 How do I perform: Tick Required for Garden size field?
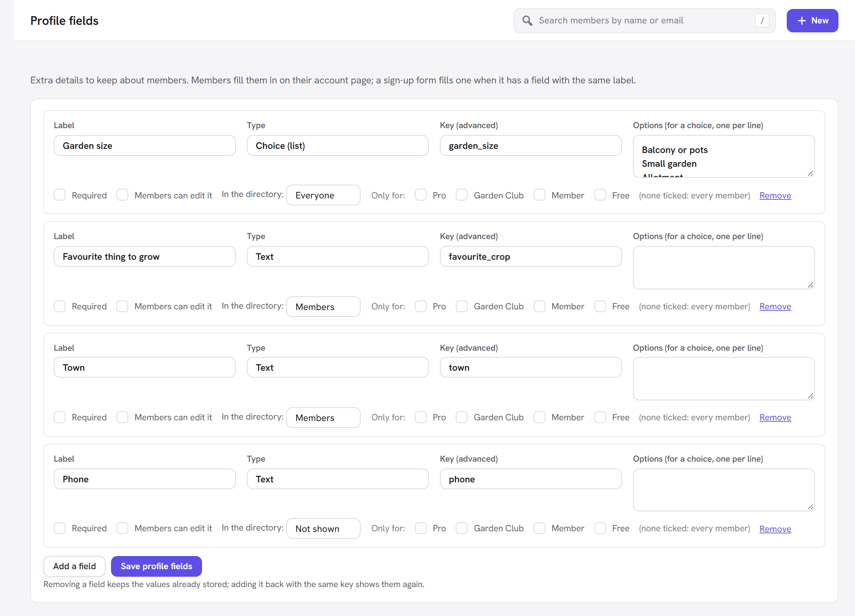(60, 195)
